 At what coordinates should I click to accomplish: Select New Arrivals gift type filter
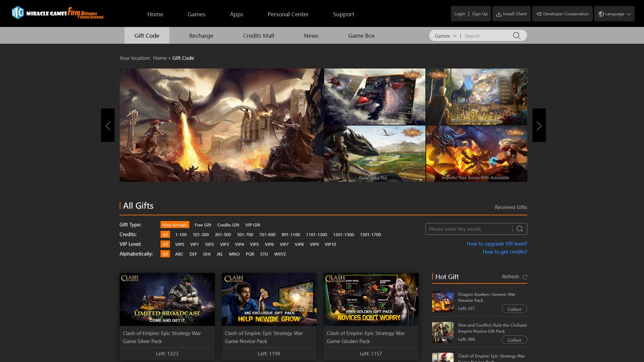tap(175, 225)
